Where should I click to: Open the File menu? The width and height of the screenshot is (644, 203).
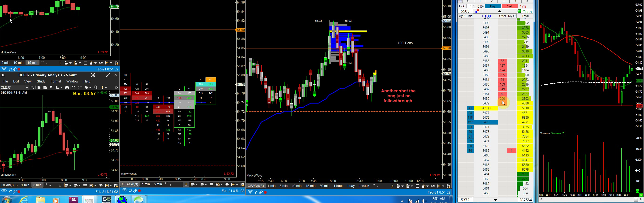pyautogui.click(x=5, y=81)
